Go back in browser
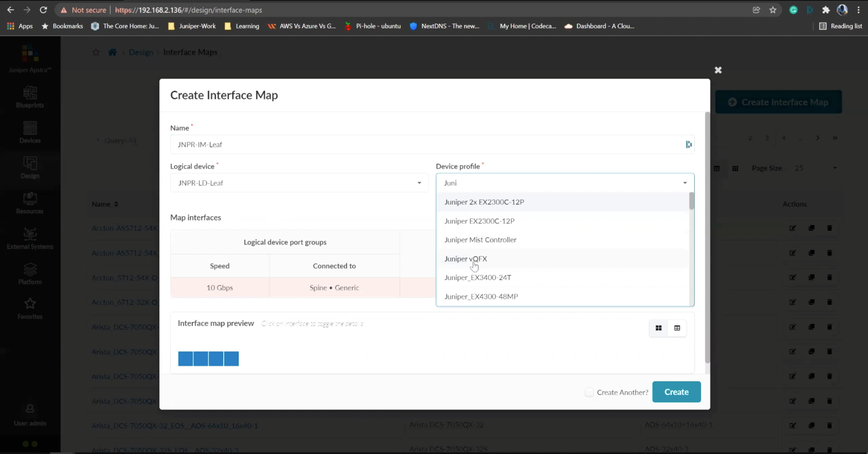868x454 pixels. tap(11, 10)
